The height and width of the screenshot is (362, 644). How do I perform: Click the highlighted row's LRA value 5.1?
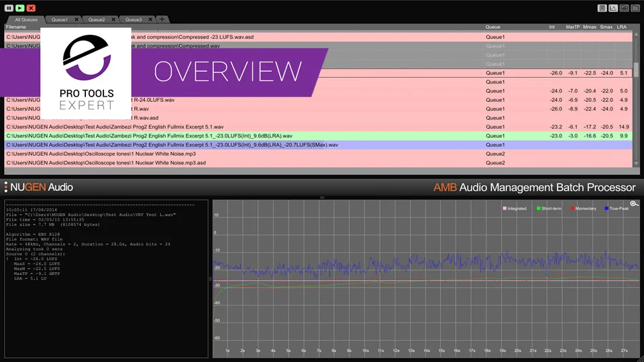[624, 73]
